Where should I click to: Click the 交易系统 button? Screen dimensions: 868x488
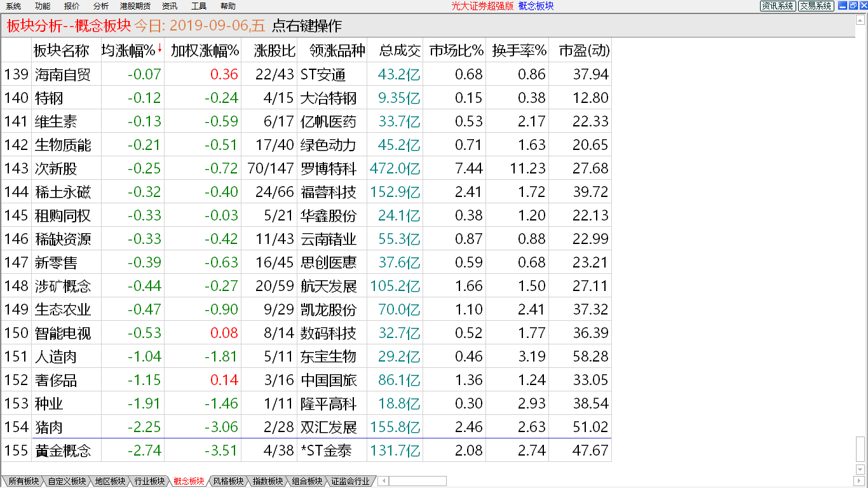(816, 6)
